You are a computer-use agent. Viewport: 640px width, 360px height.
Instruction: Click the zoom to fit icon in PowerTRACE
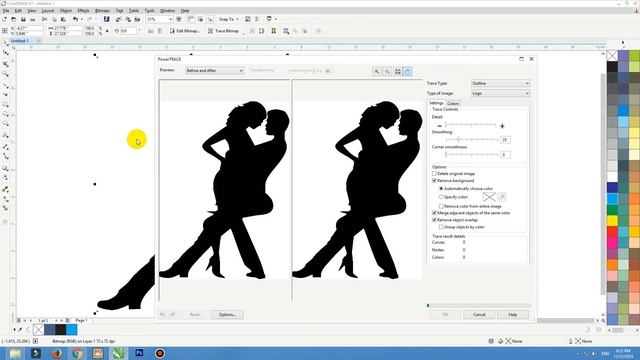(x=398, y=71)
